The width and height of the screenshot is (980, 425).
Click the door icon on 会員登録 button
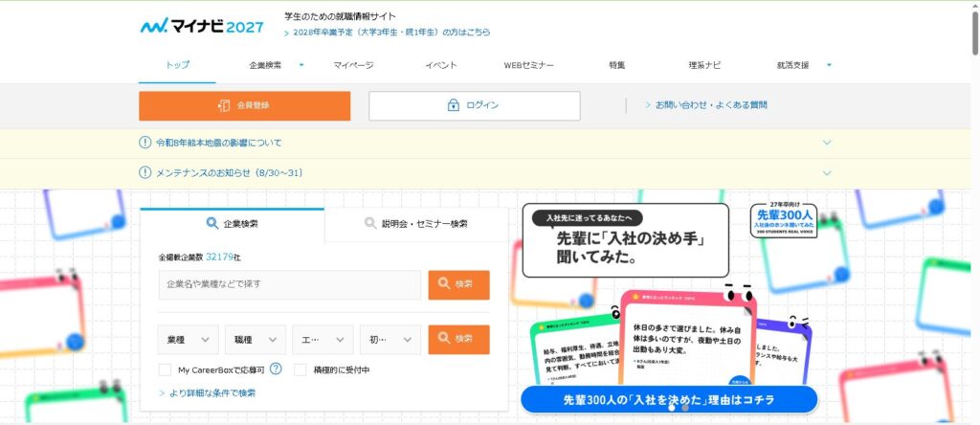pos(224,105)
